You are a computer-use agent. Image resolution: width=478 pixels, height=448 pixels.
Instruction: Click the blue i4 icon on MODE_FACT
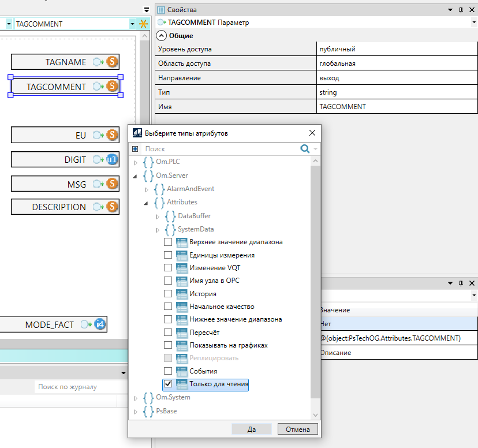click(x=100, y=324)
